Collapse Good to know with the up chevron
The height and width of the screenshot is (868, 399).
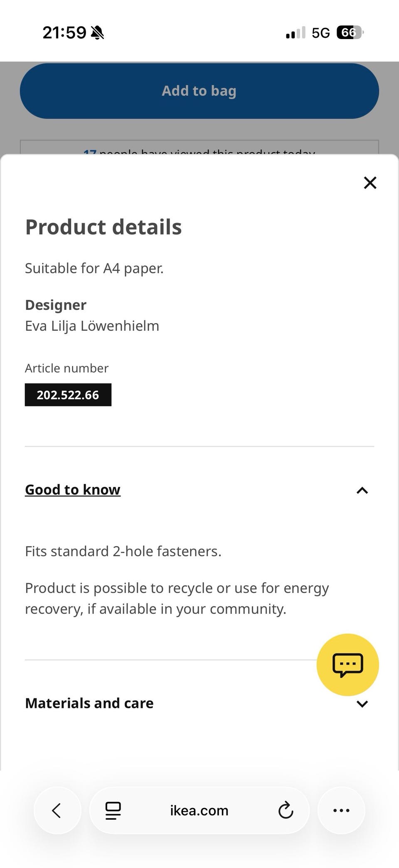pos(362,490)
